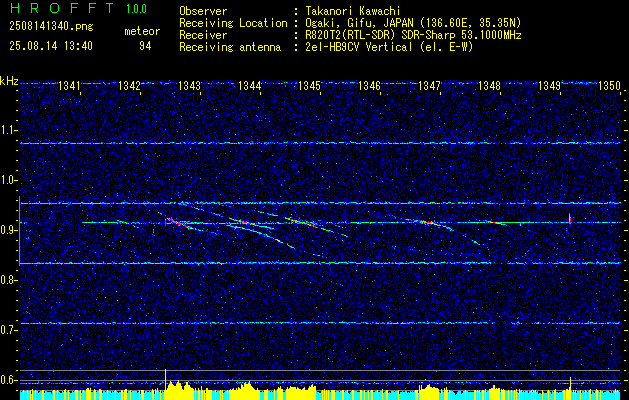Click the 1.0 kHz axis label
This screenshot has height=400, width=629.
pyautogui.click(x=8, y=180)
